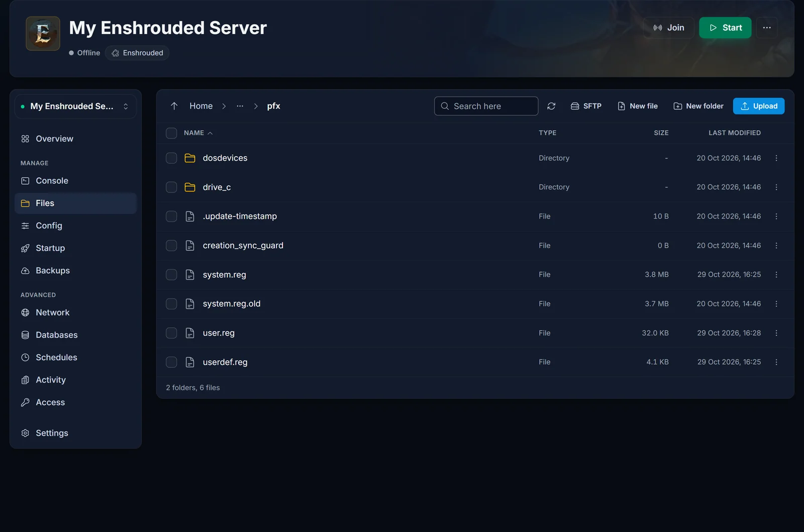Viewport: 804px width, 532px height.
Task: Open row actions for user.reg
Action: pyautogui.click(x=776, y=333)
